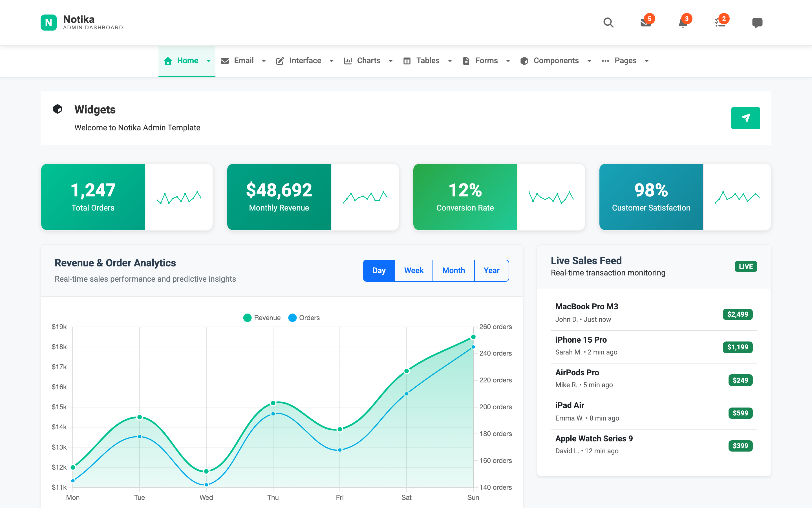812x508 pixels.
Task: Click the Charts bar graph icon
Action: [x=348, y=61]
